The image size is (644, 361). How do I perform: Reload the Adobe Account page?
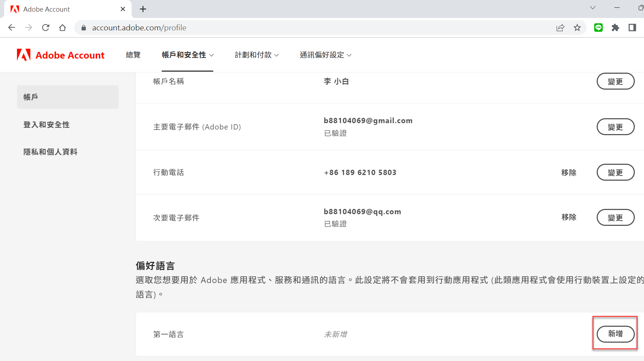point(46,28)
